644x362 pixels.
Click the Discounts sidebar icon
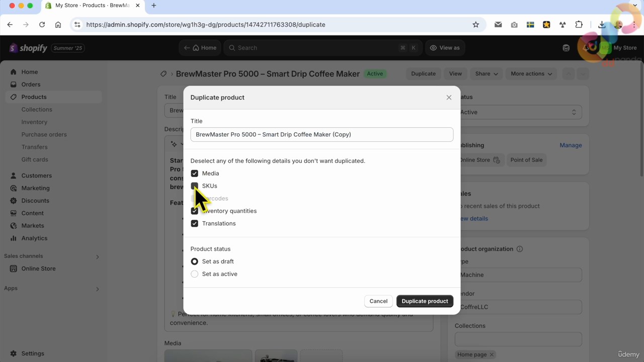[x=13, y=201]
